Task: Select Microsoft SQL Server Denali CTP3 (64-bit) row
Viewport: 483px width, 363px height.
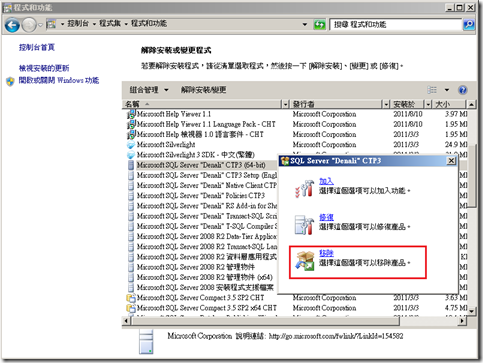Action: 202,165
